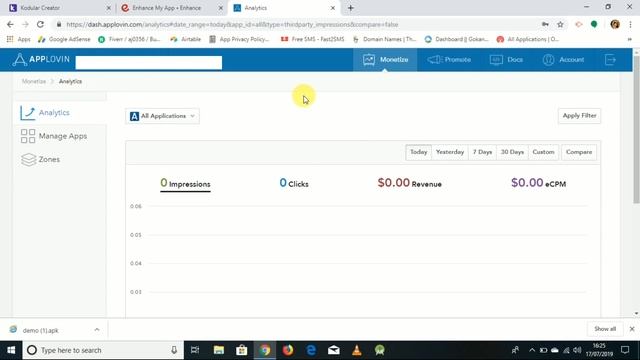Select the eCPM metric
Image resolution: width=640 pixels, height=360 pixels.
pyautogui.click(x=538, y=183)
